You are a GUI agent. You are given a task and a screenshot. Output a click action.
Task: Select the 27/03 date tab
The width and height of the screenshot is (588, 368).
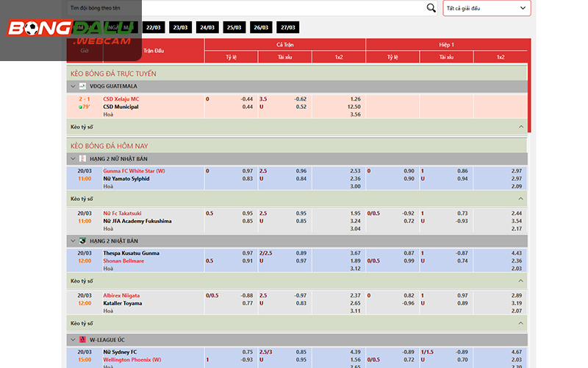(287, 27)
